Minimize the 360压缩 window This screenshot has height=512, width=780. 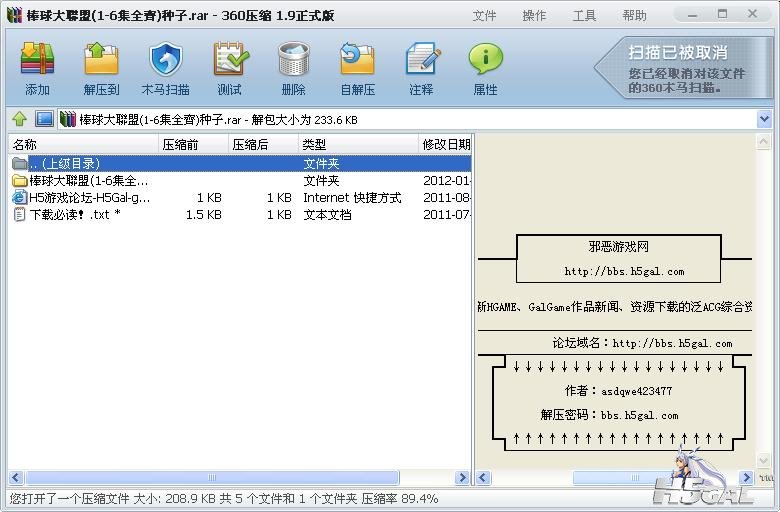[x=692, y=14]
